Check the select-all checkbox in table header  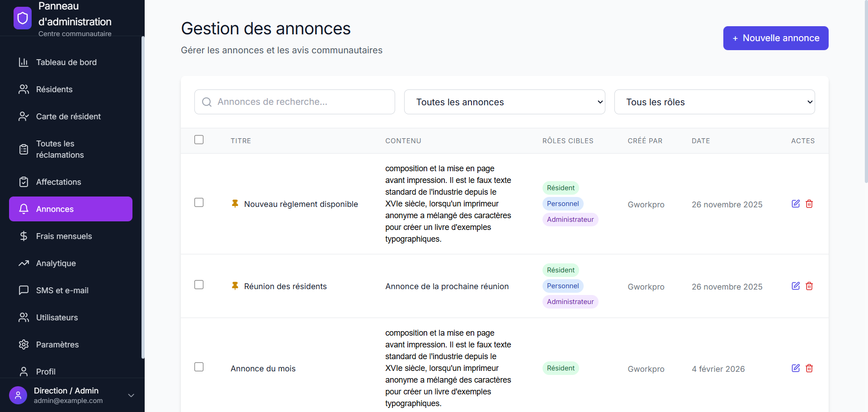[x=199, y=140]
